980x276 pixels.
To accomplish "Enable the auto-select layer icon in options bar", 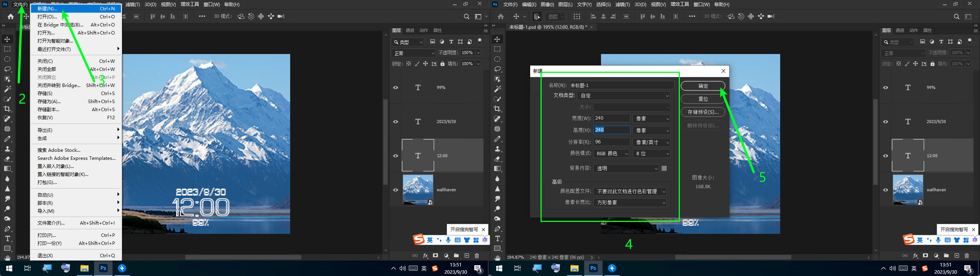I will tap(537, 16).
